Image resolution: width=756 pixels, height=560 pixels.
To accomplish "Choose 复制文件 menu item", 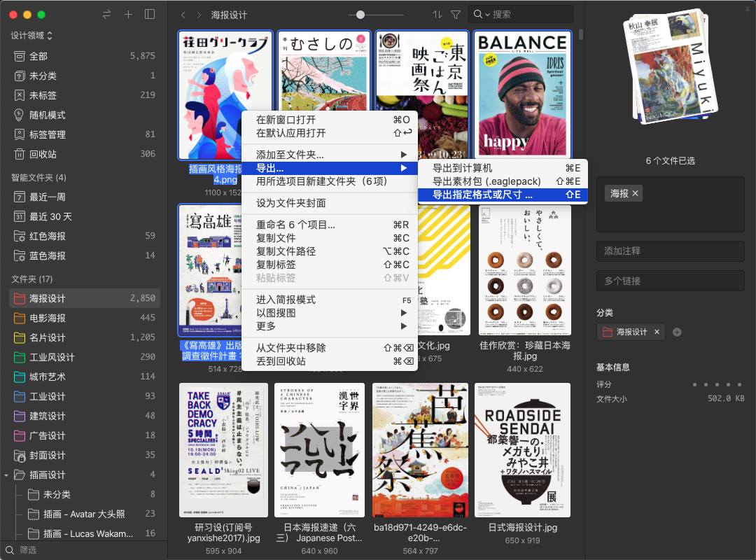I will [329, 238].
